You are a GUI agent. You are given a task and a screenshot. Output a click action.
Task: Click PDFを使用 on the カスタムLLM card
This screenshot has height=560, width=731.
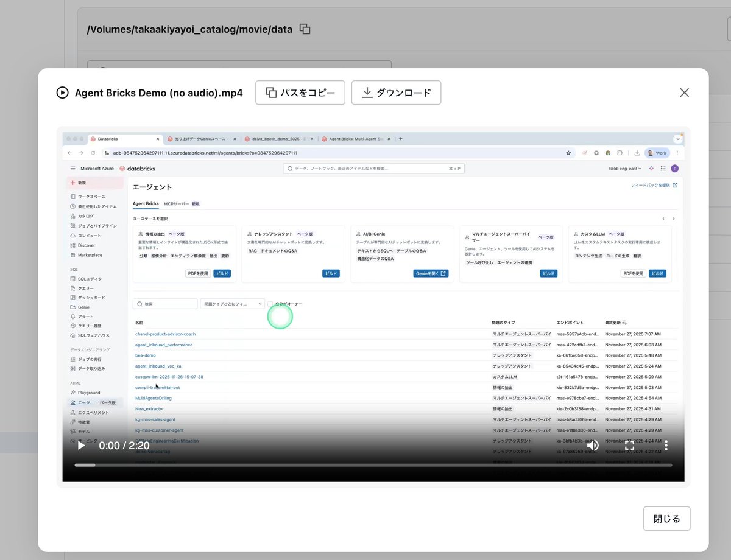point(634,274)
